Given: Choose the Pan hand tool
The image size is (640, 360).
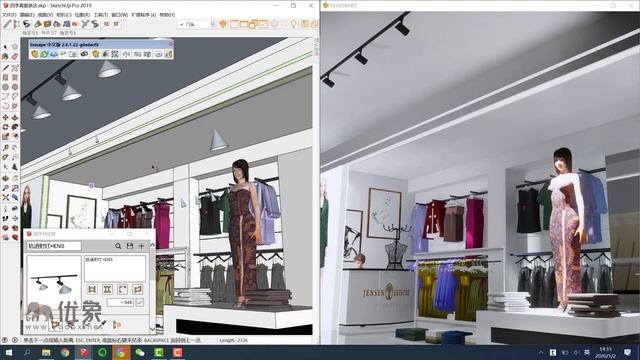Looking at the screenshot, I should coord(15,178).
